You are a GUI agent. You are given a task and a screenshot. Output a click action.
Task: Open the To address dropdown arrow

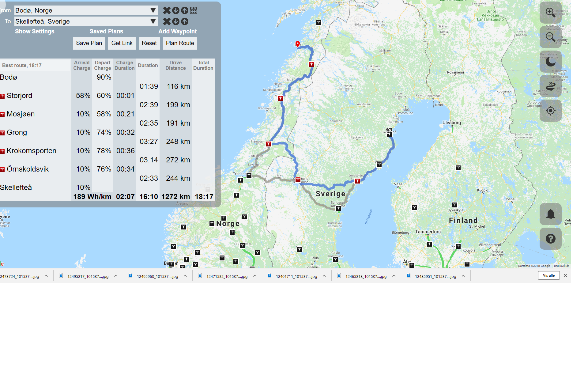(x=153, y=21)
